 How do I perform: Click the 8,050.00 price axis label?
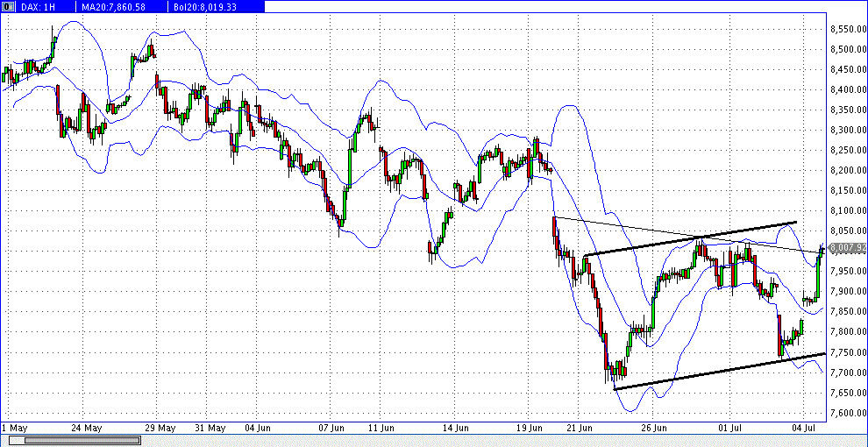(849, 231)
